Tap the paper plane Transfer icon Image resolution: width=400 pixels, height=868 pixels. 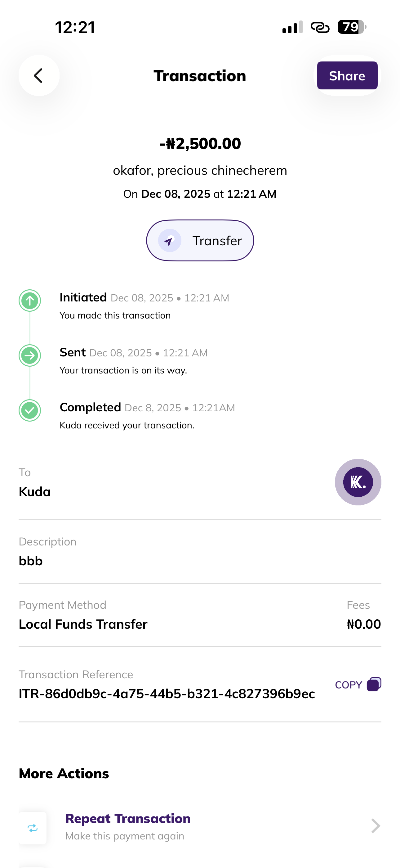[169, 241]
